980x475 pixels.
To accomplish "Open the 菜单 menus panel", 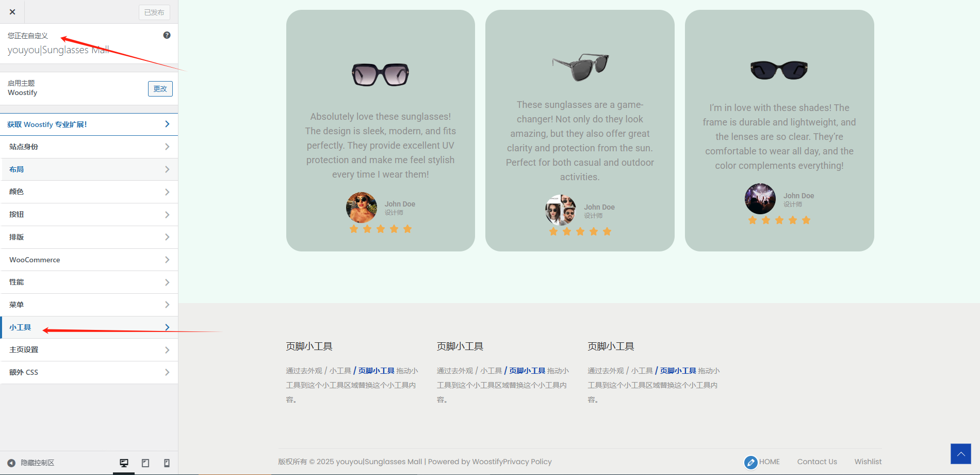I will click(x=89, y=305).
